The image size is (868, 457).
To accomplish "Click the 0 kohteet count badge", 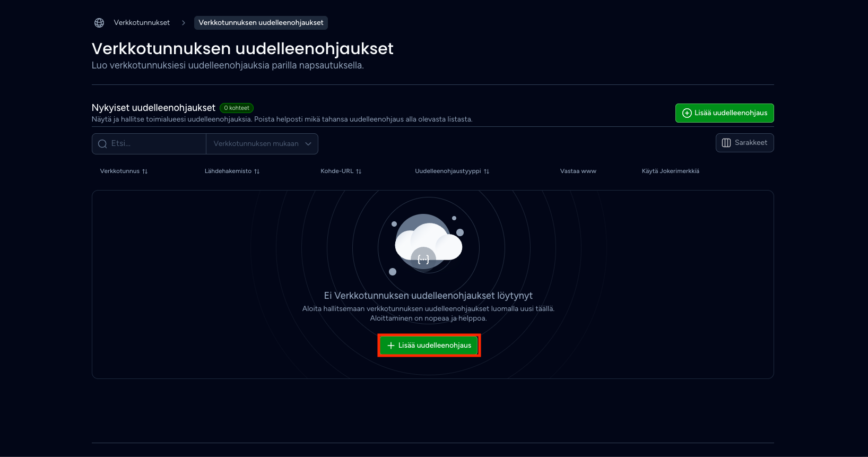I will click(x=237, y=108).
